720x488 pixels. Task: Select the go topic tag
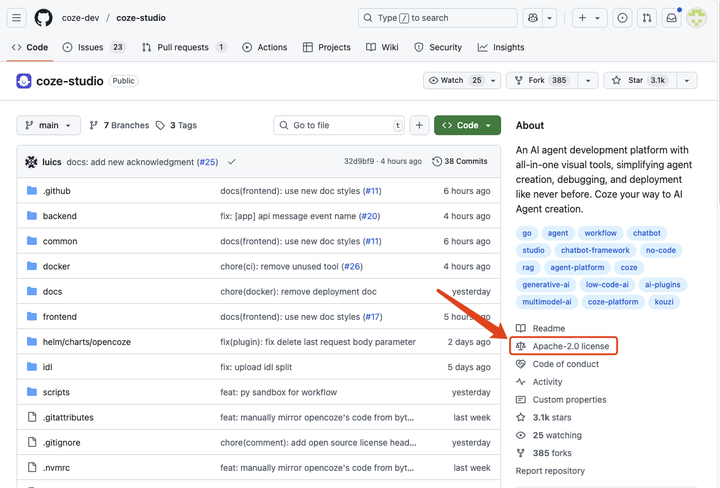[x=527, y=233]
